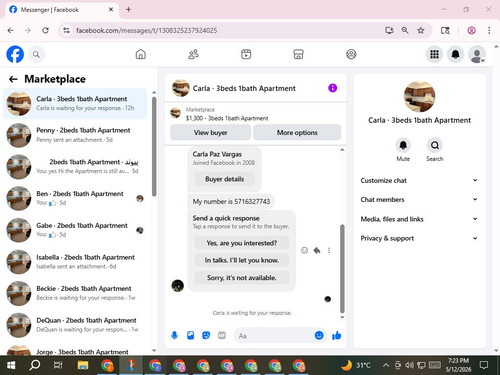Open the Marketplace storefront icon
This screenshot has width=500, height=375.
pyautogui.click(x=298, y=54)
